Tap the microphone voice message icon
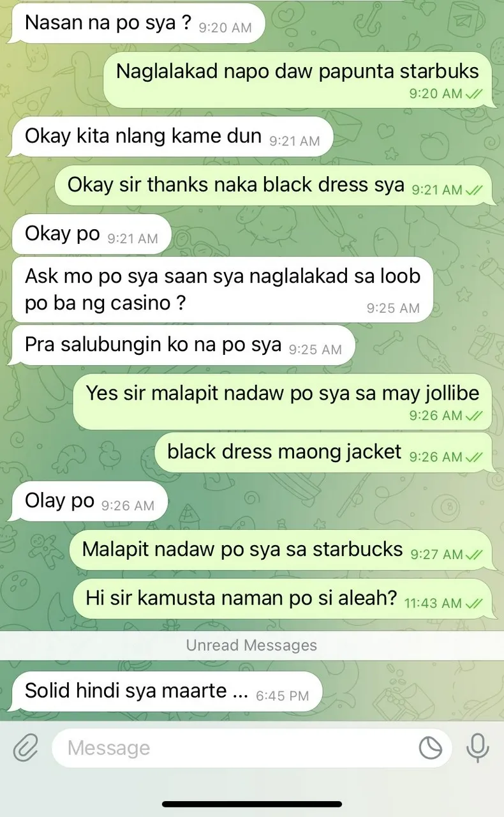 tap(477, 748)
